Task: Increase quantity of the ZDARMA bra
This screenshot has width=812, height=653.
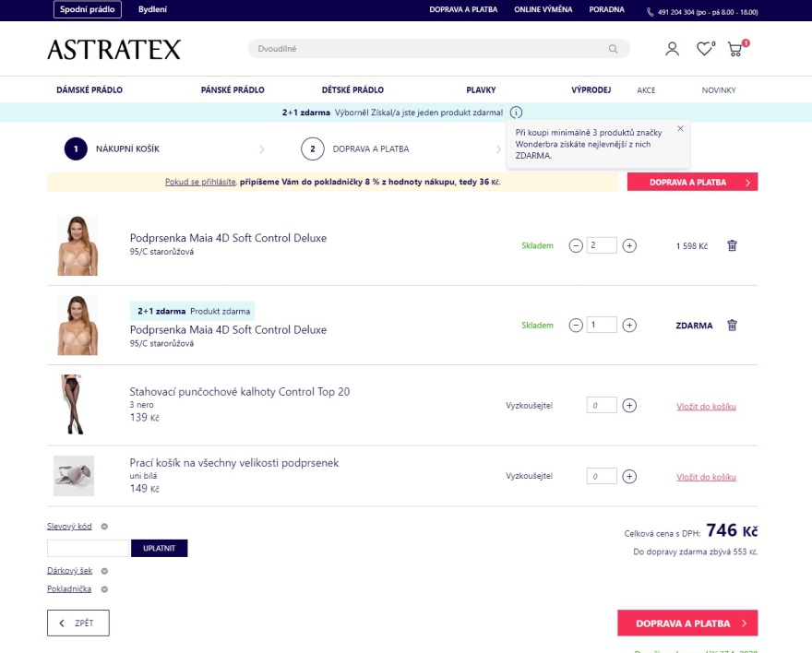Action: pos(629,325)
